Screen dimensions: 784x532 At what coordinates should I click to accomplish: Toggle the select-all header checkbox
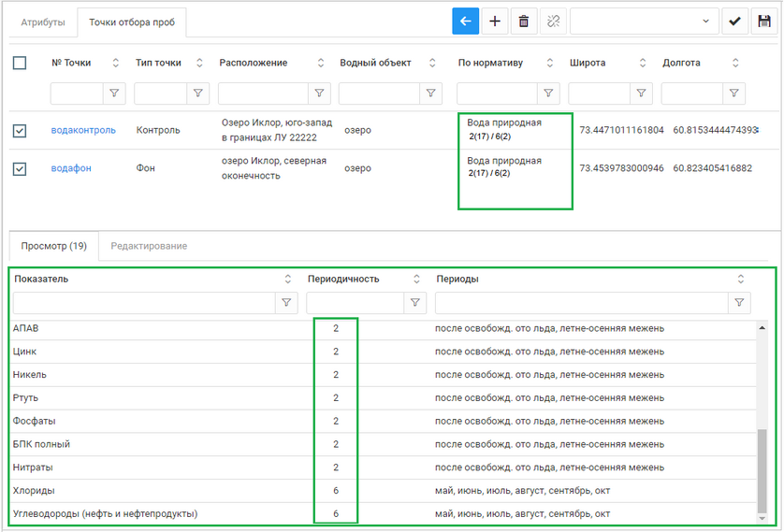point(20,63)
